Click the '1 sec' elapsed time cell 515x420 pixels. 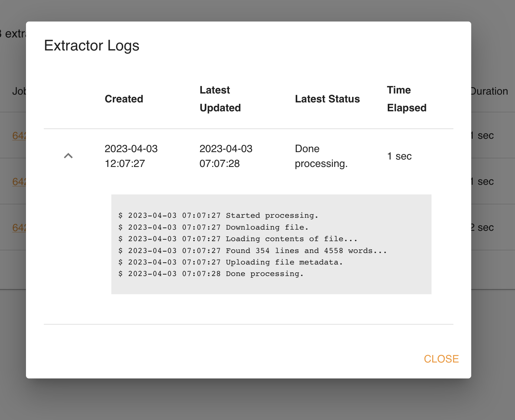coord(399,156)
